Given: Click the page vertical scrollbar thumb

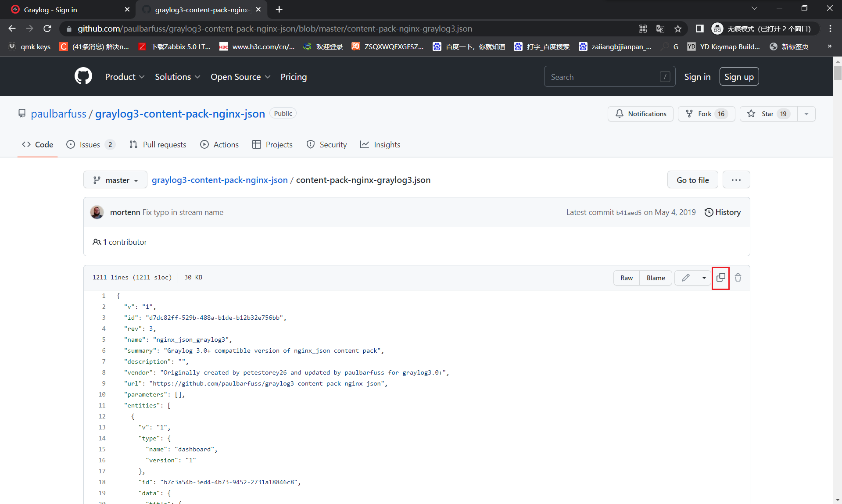Looking at the screenshot, I should pyautogui.click(x=838, y=72).
